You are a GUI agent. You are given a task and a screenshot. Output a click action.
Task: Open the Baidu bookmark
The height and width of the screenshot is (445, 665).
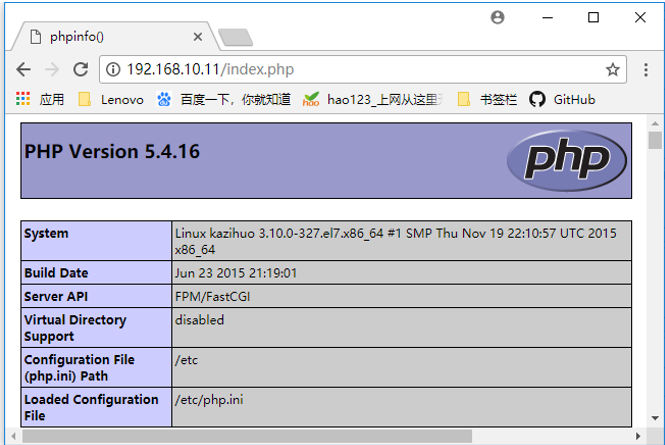224,100
